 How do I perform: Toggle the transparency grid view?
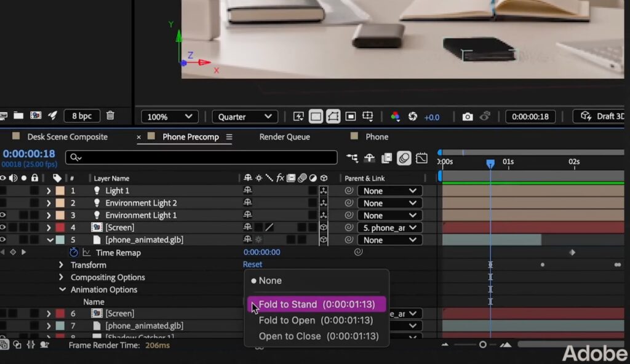[316, 116]
